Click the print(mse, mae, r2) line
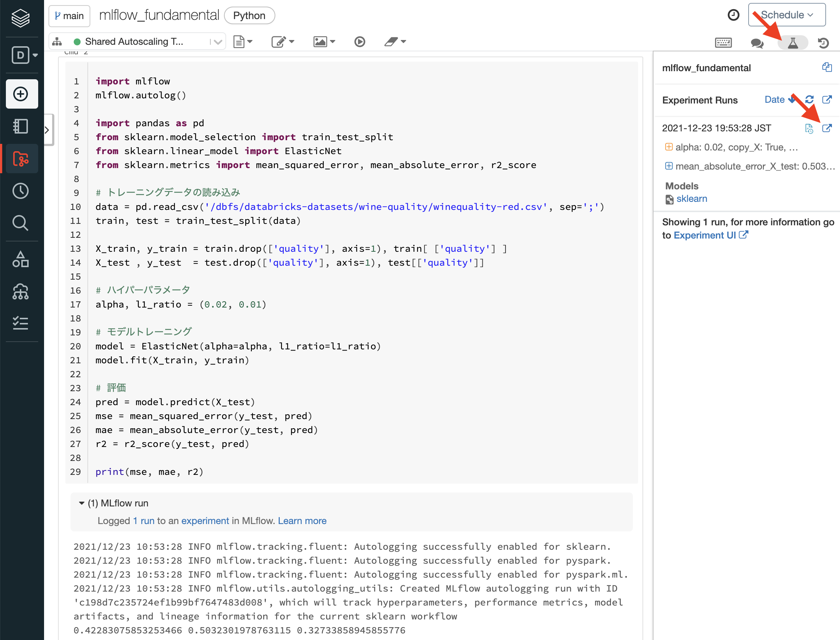Image resolution: width=840 pixels, height=640 pixels. click(x=149, y=472)
